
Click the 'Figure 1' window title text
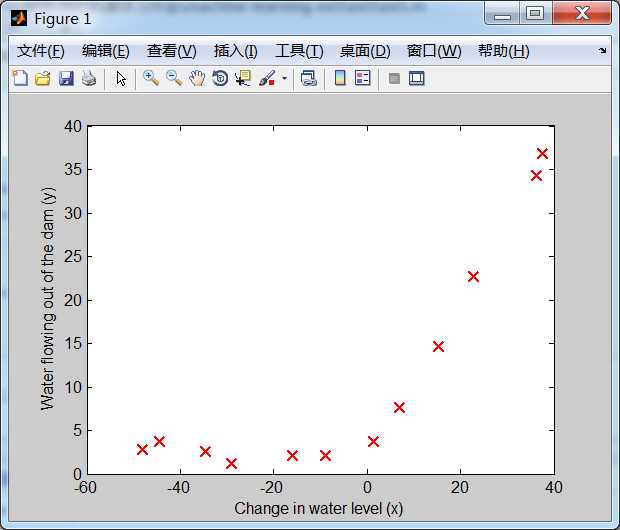62,19
